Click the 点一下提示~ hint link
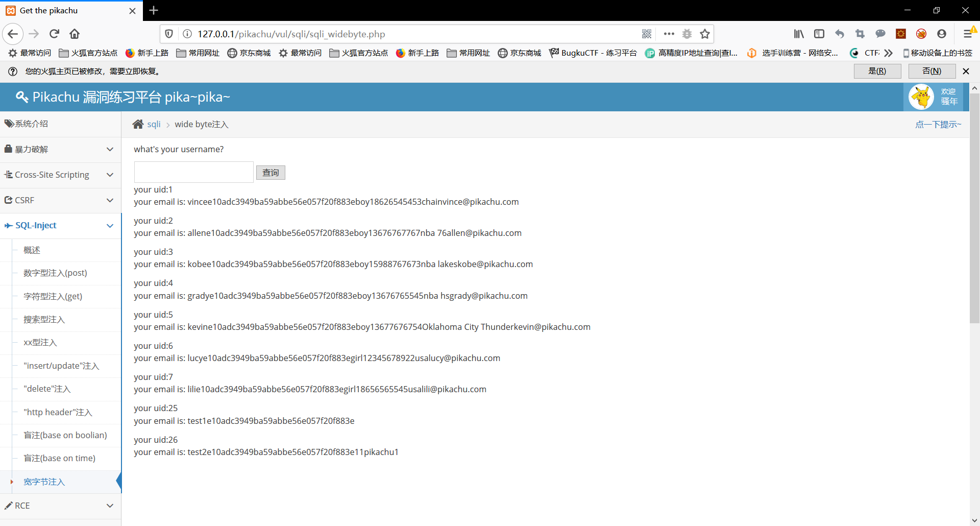980x526 pixels. coord(938,124)
